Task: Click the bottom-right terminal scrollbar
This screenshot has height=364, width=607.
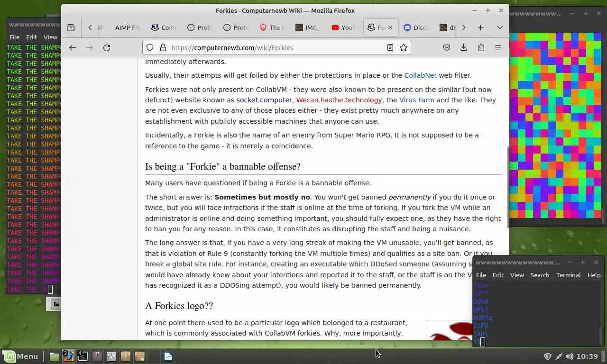Action: point(602,336)
